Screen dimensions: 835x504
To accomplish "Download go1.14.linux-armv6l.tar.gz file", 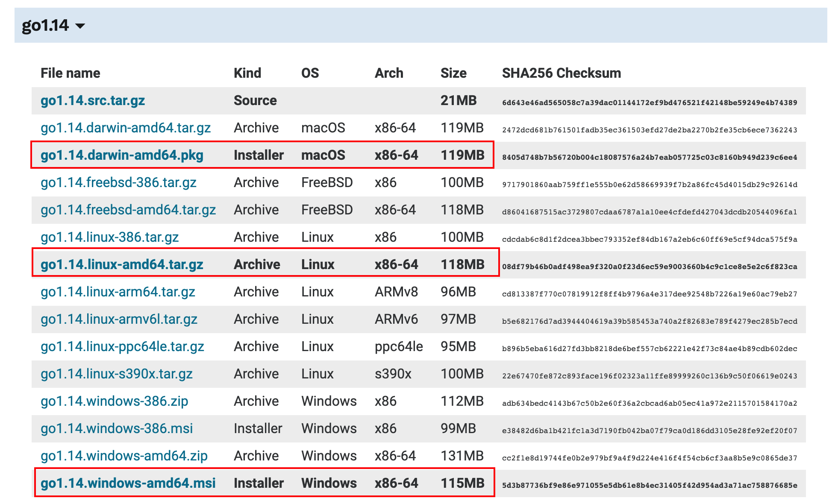I will [x=119, y=319].
